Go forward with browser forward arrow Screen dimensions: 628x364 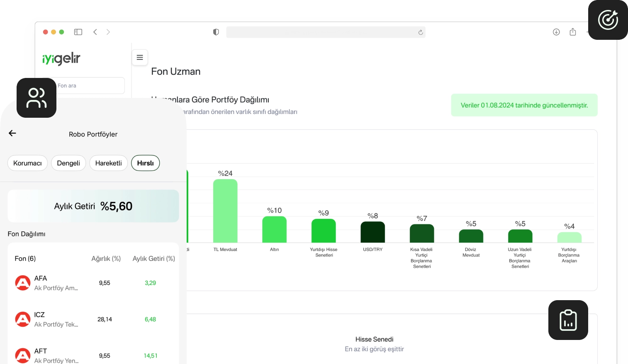[108, 32]
